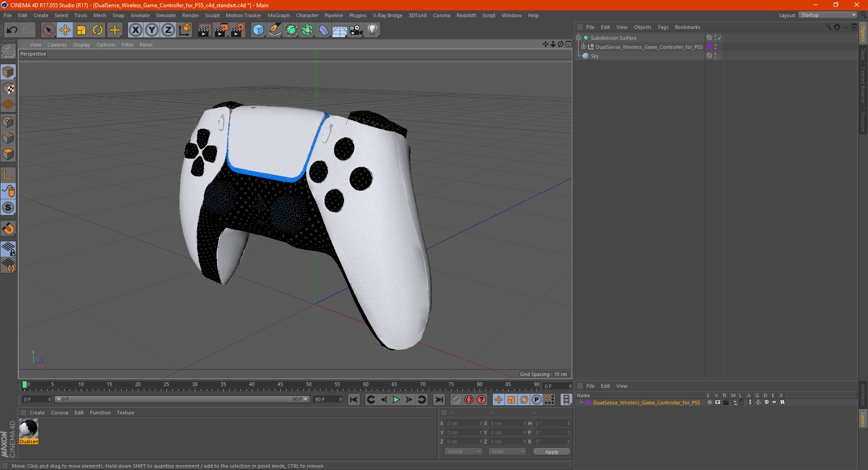Click the timeline preview range slider
The image size is (868, 470).
(x=182, y=399)
